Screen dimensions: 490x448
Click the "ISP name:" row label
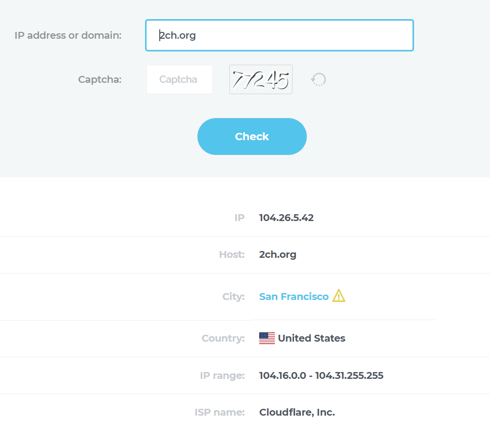coord(220,412)
